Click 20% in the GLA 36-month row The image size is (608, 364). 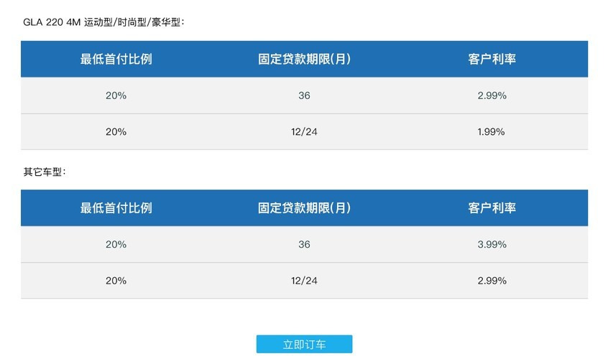coord(116,95)
